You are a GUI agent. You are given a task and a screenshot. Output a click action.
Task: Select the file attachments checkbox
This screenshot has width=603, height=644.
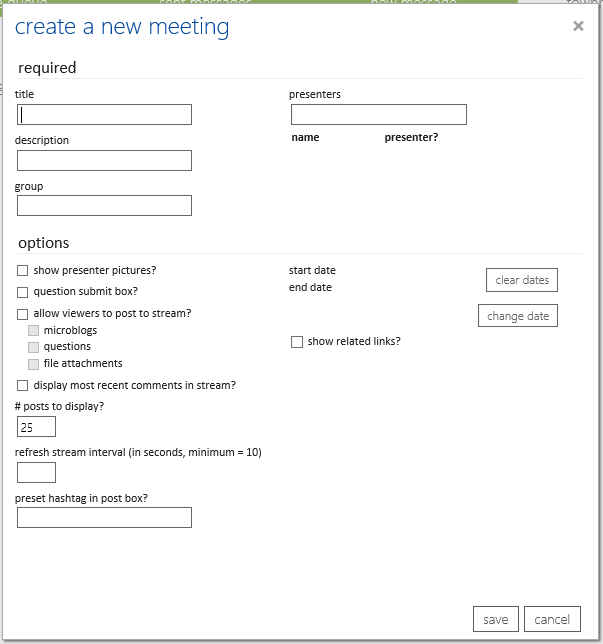point(34,364)
